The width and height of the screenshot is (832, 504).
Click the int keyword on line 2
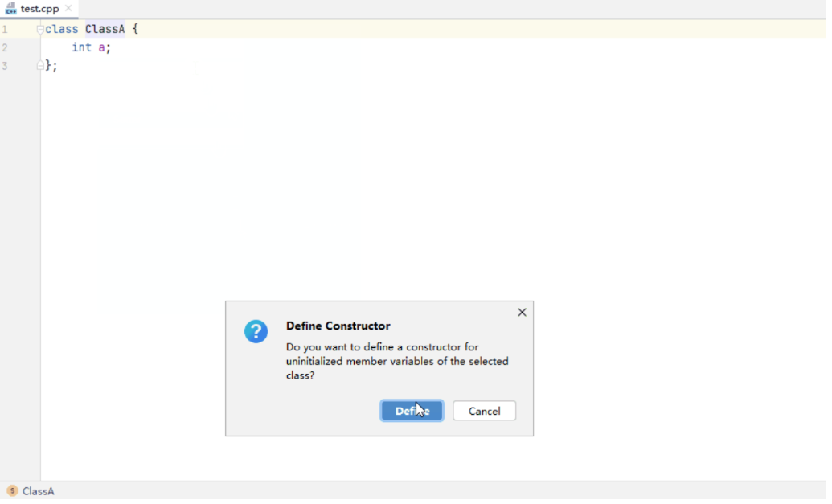(x=81, y=47)
